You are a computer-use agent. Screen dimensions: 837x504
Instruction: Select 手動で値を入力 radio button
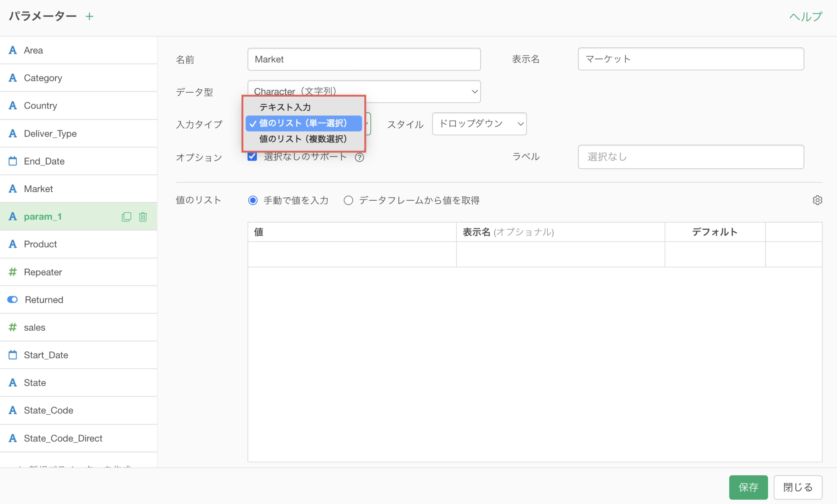(x=253, y=200)
